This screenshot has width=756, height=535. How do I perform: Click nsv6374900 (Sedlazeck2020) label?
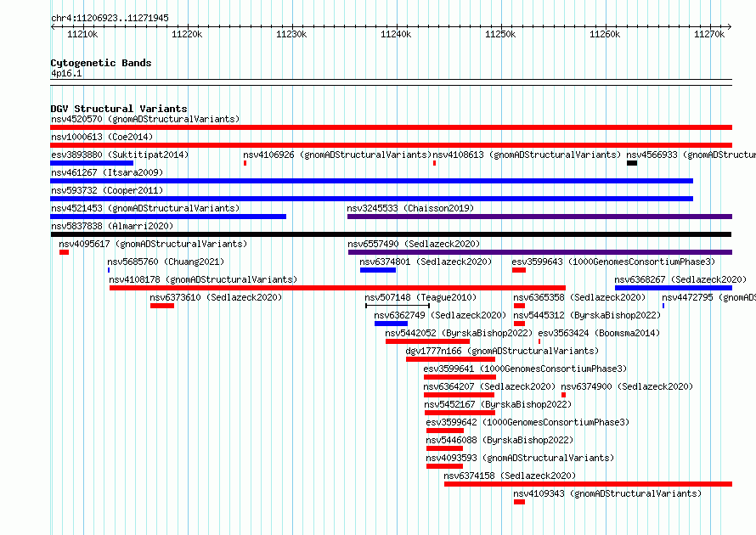[627, 386]
